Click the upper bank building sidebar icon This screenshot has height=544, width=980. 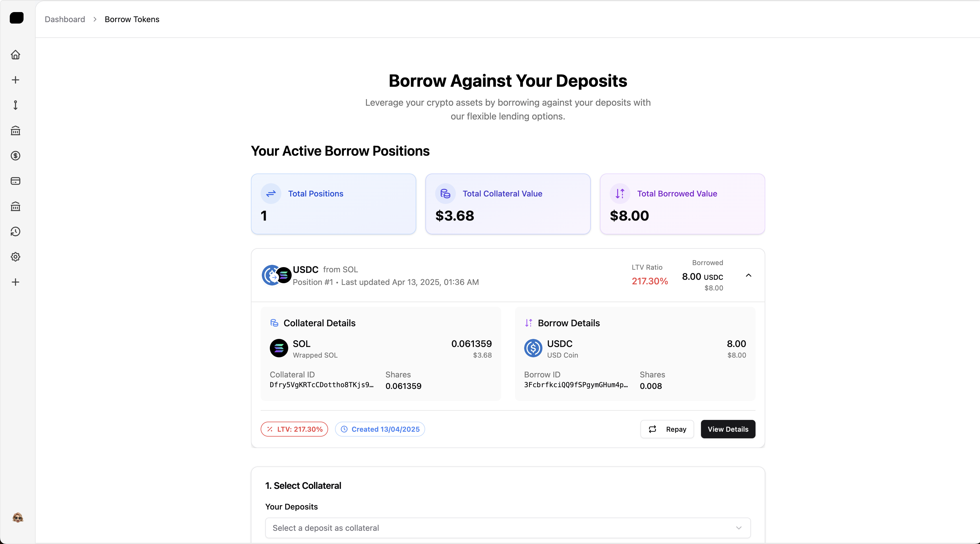tap(16, 131)
